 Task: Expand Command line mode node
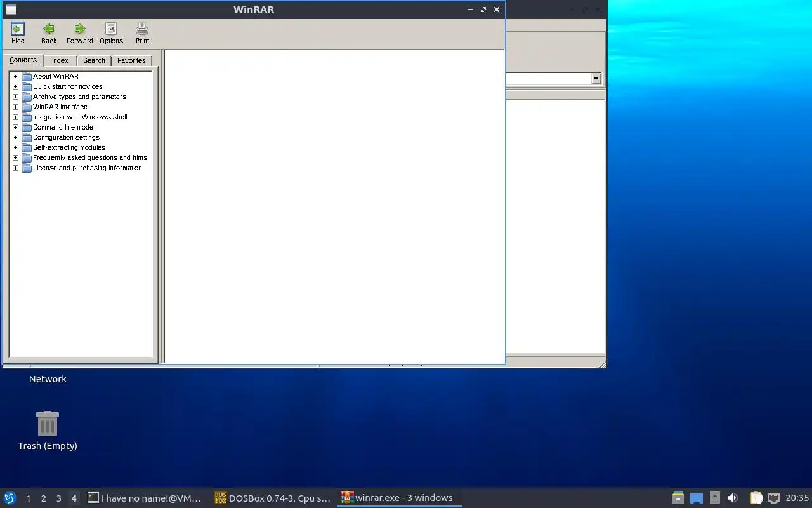tap(16, 127)
